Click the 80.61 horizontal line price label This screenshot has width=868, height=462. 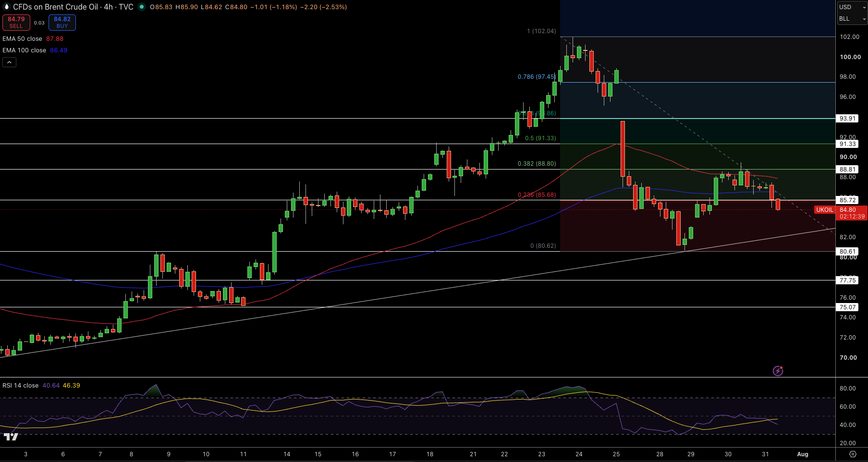(848, 252)
